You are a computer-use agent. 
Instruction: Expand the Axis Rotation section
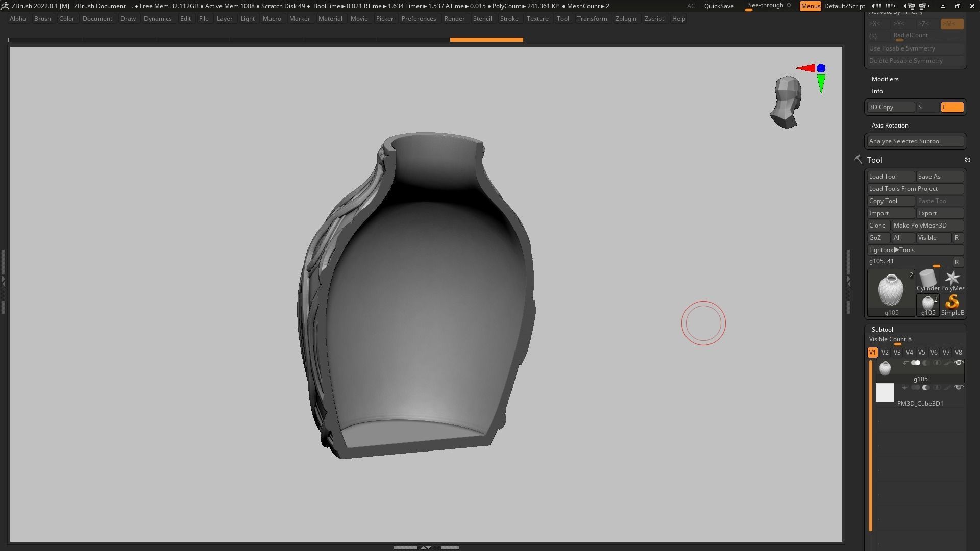coord(890,126)
